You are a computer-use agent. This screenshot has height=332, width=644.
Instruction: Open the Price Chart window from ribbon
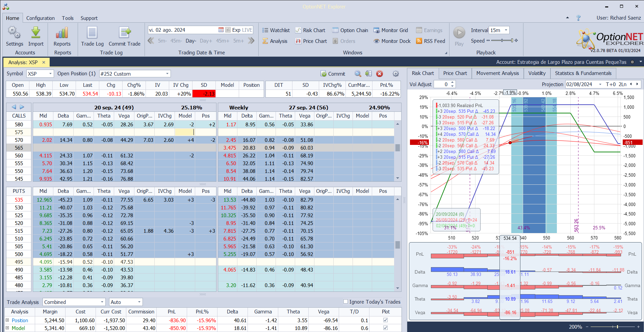311,41
